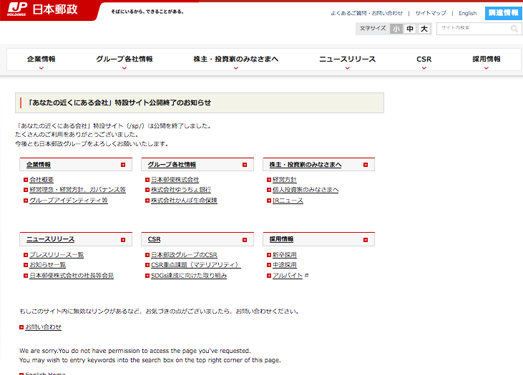
Task: Expand the グループ各社情報 navigation menu
Action: coord(124,60)
